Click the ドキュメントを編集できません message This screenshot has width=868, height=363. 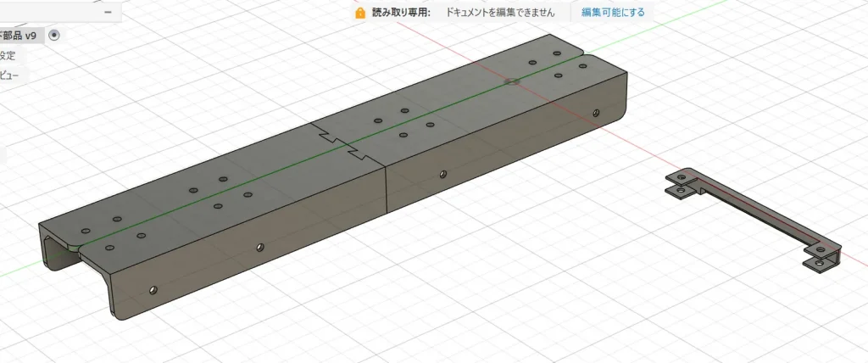click(500, 13)
